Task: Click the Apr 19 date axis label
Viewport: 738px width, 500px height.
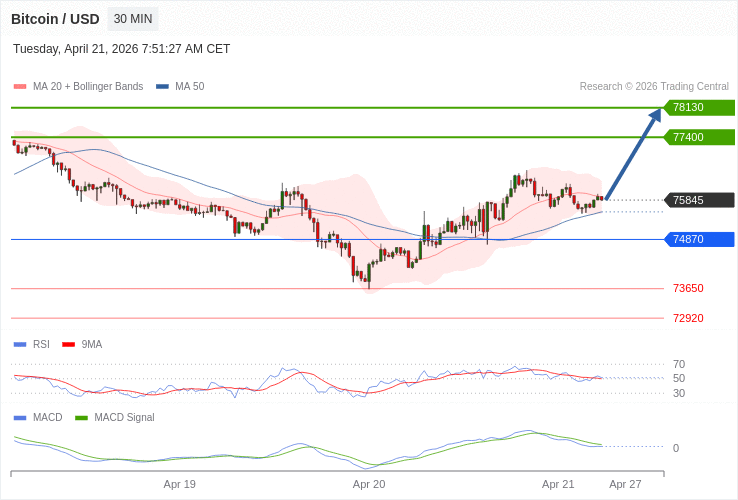Action: (x=180, y=484)
